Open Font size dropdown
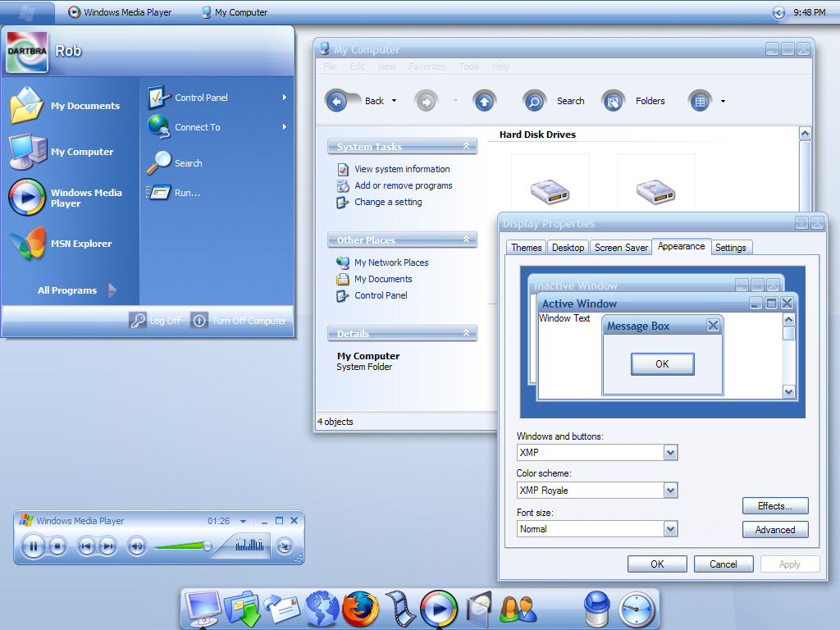 tap(670, 529)
